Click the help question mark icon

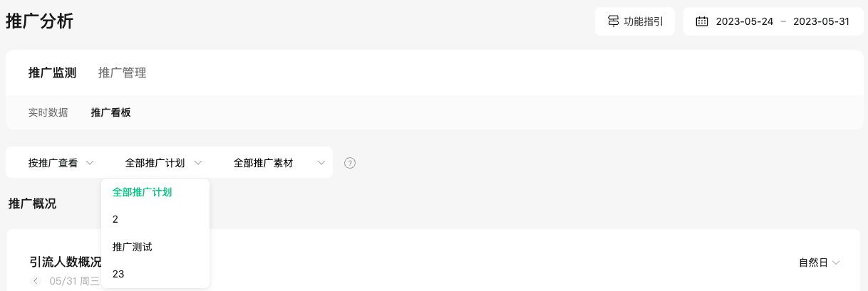(x=350, y=163)
